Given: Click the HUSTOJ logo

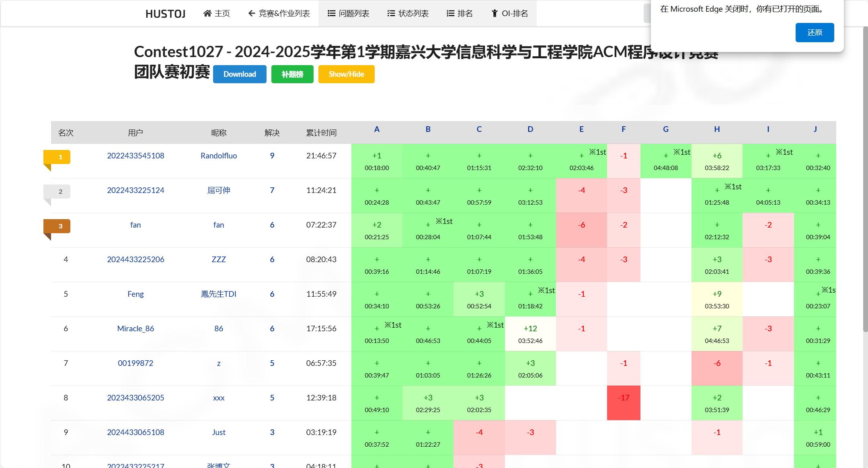Looking at the screenshot, I should (165, 13).
